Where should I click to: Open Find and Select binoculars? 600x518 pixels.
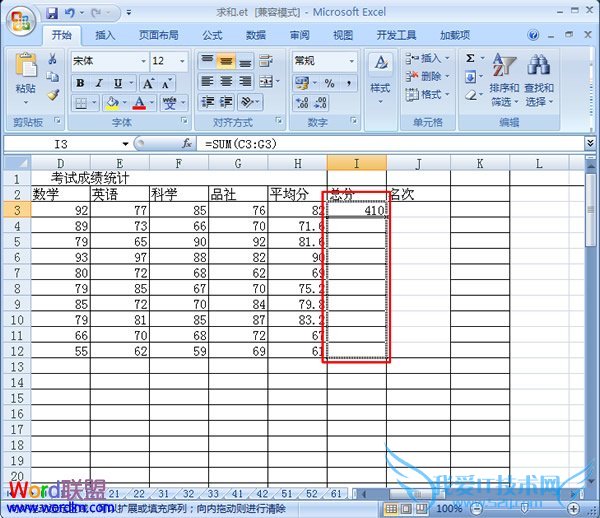pyautogui.click(x=539, y=80)
